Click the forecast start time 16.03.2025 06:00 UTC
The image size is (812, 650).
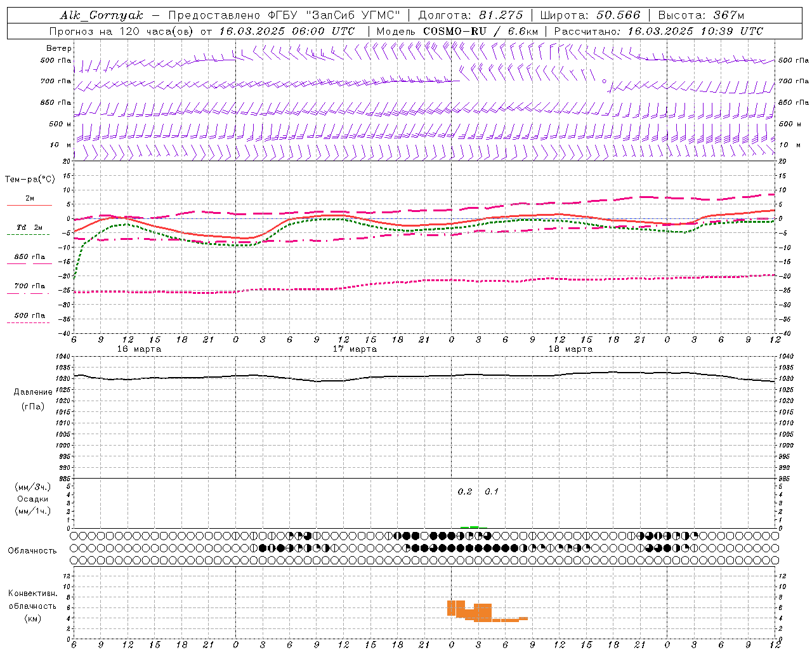pos(287,31)
